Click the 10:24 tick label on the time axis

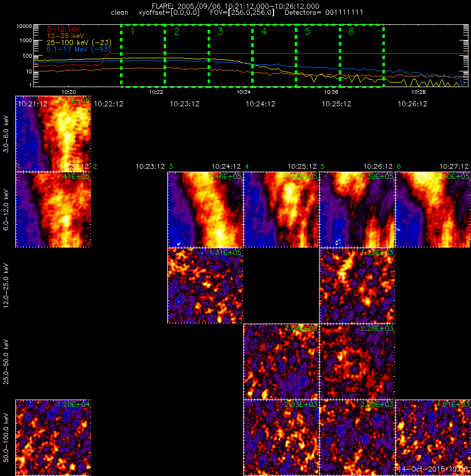click(244, 92)
